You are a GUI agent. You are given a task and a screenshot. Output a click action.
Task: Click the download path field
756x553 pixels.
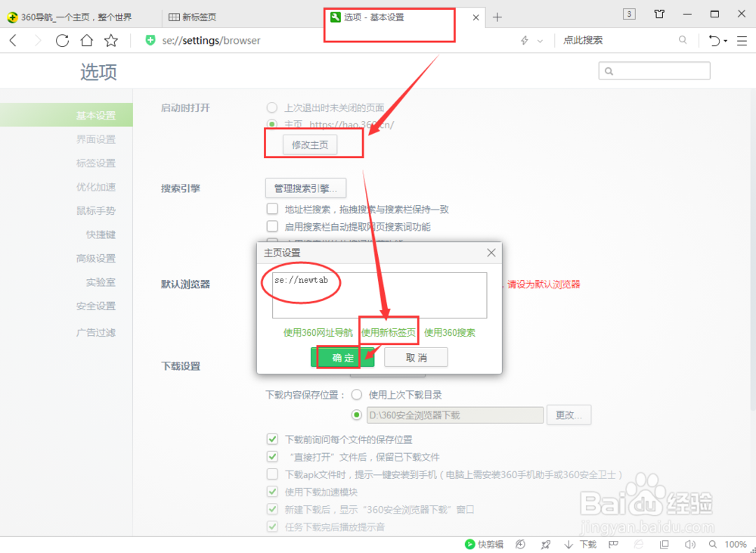[455, 415]
